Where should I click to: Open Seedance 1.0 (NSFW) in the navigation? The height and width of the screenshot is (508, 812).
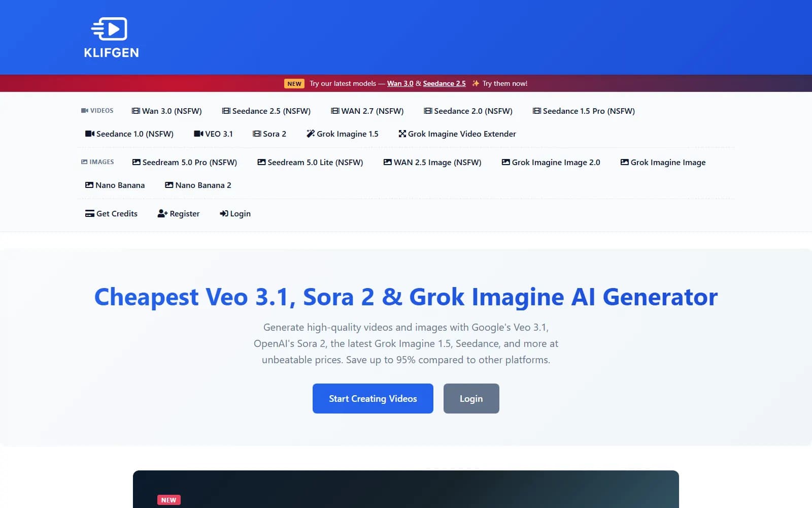pos(129,134)
